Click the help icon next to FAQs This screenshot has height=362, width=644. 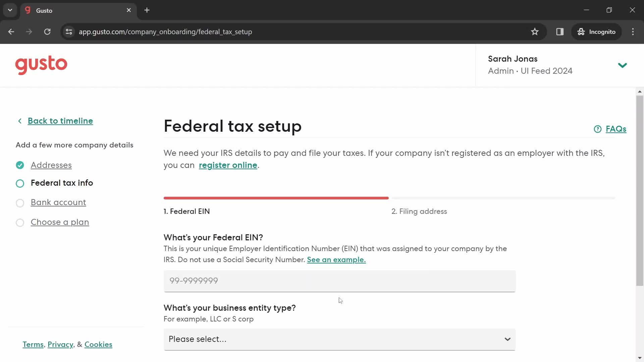point(598,129)
